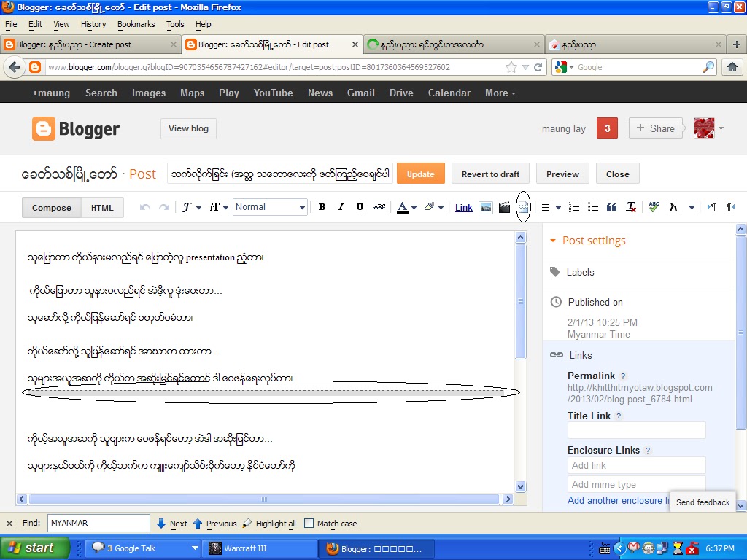Open the account avatar dropdown arrow
The image size is (747, 560).
721,128
